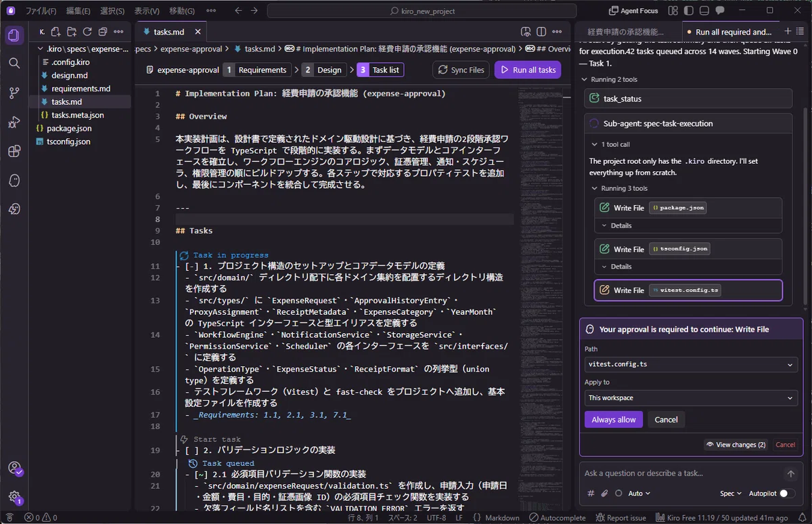Collapse the Running 2 tools section
This screenshot has height=524, width=812.
[609, 79]
